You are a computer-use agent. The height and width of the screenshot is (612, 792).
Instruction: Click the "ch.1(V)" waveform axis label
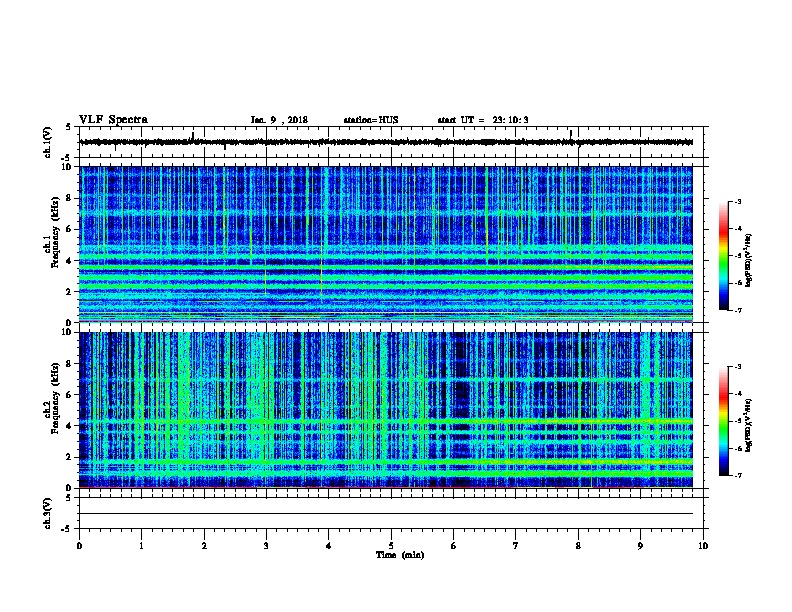48,142
